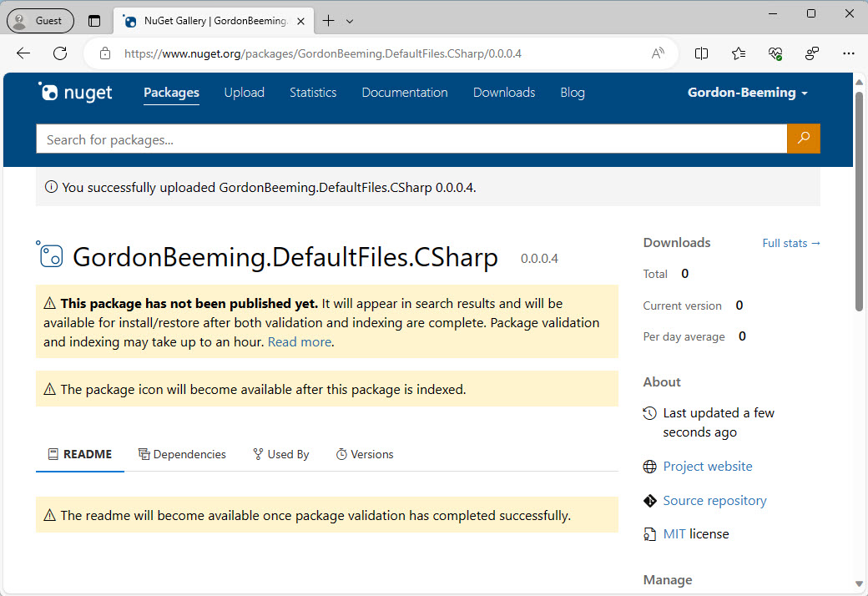Open the Source repository link
This screenshot has height=596, width=868.
click(x=714, y=501)
